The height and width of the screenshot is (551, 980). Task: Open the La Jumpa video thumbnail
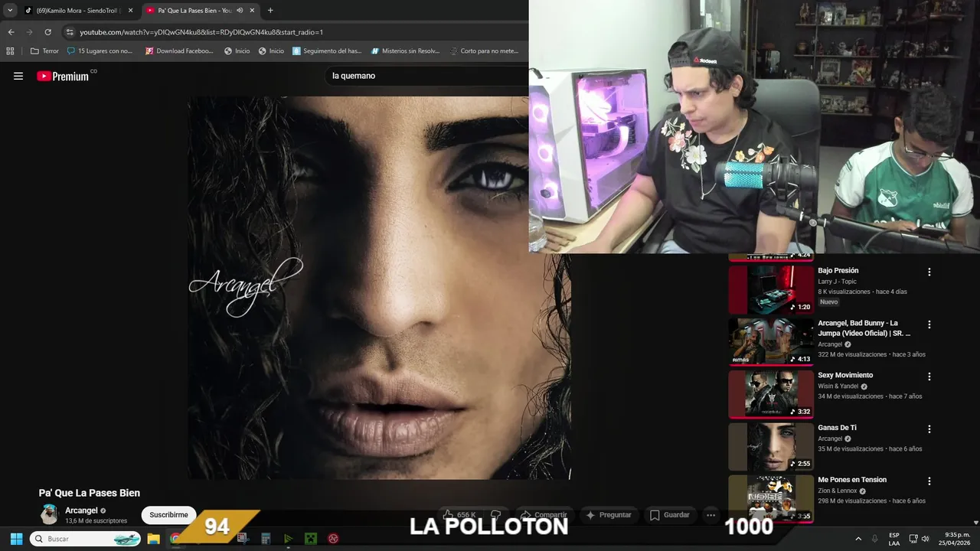(x=771, y=342)
